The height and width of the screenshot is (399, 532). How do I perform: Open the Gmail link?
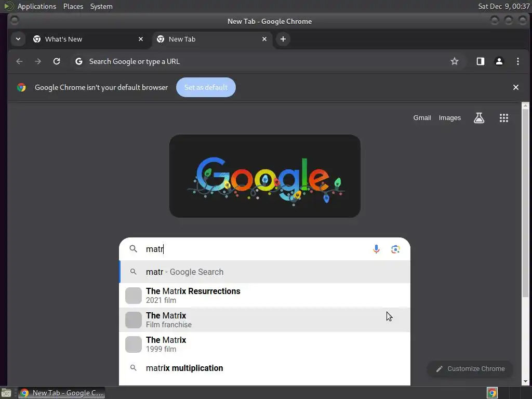pyautogui.click(x=422, y=118)
